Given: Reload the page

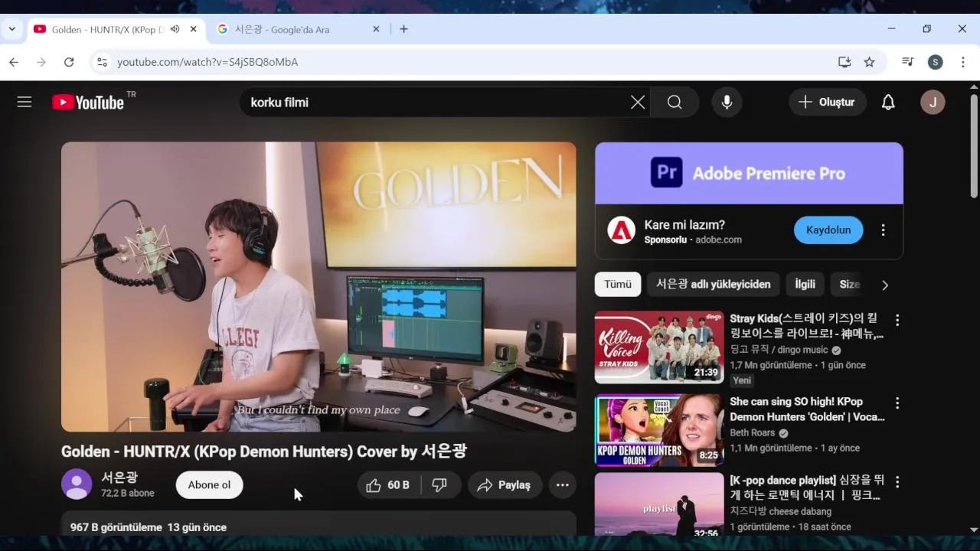Looking at the screenshot, I should tap(69, 62).
